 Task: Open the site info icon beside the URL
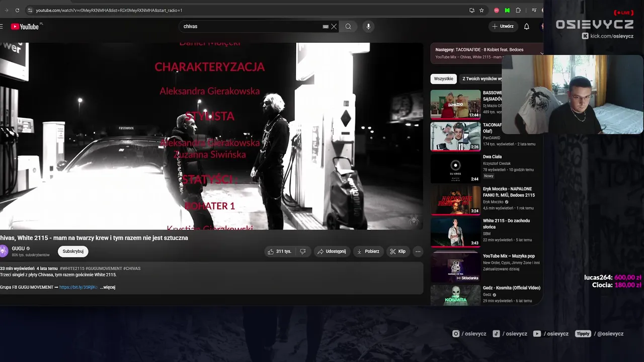(x=30, y=10)
